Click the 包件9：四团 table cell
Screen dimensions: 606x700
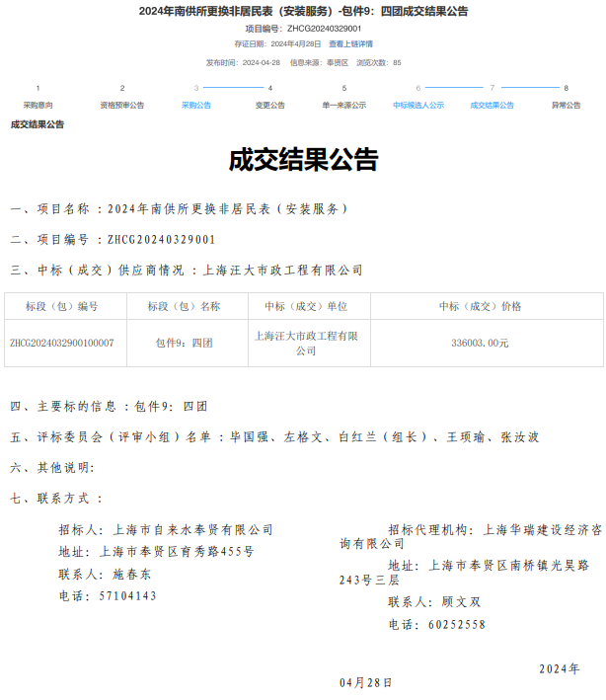tap(185, 343)
